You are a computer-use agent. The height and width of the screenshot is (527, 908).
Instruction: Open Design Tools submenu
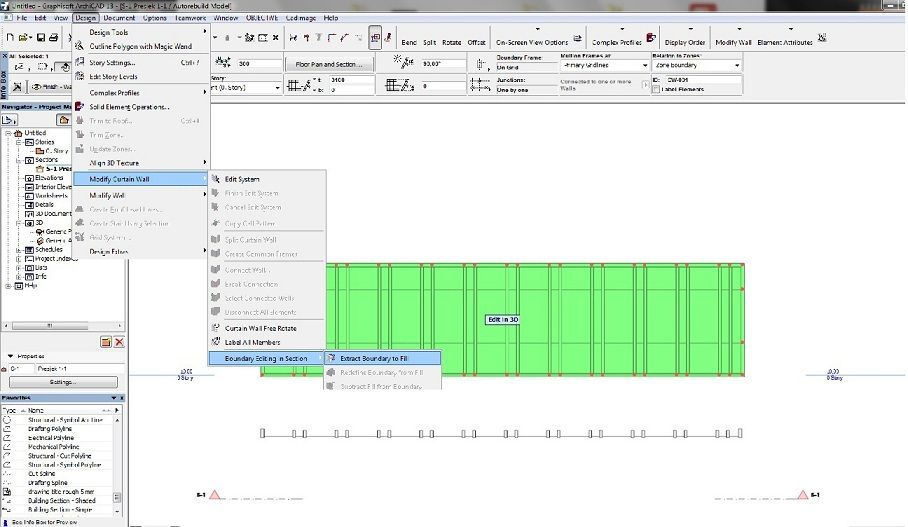[x=109, y=32]
